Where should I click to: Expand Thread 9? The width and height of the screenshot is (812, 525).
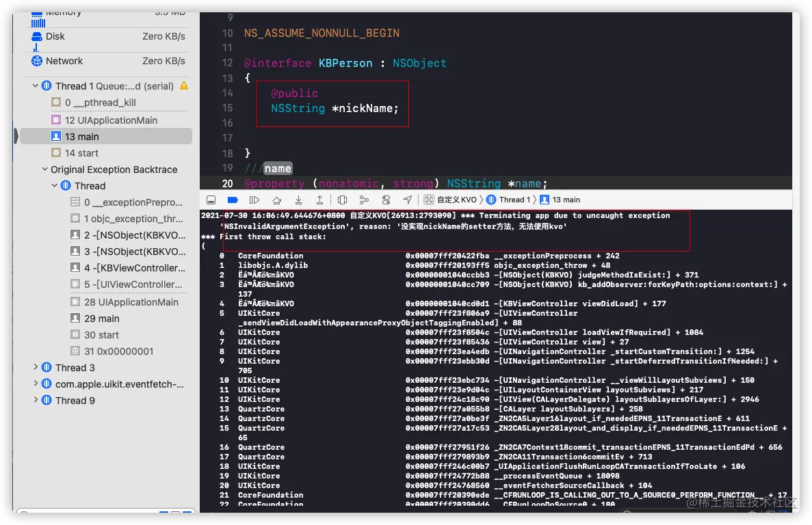(35, 400)
